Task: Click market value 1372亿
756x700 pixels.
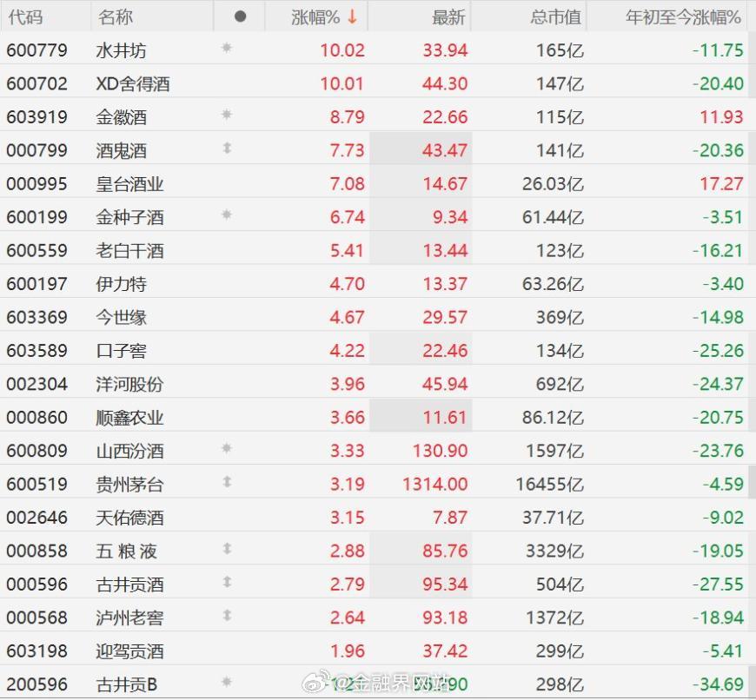Action: (555, 617)
